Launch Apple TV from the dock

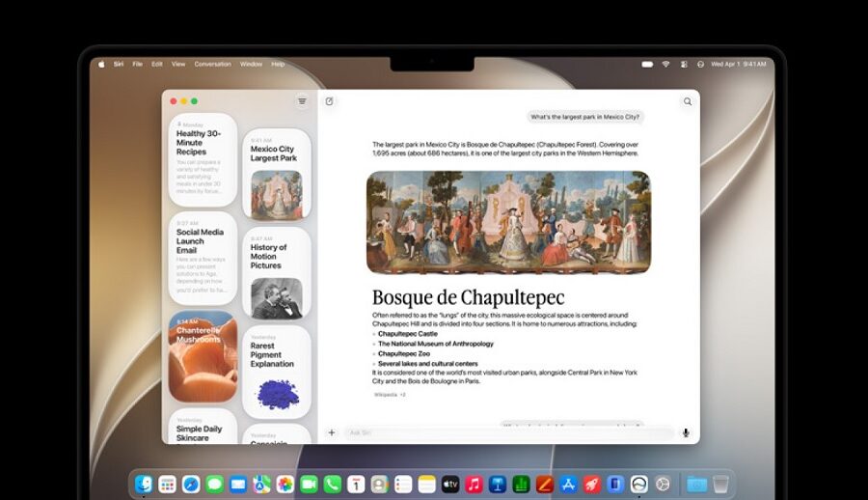450,485
